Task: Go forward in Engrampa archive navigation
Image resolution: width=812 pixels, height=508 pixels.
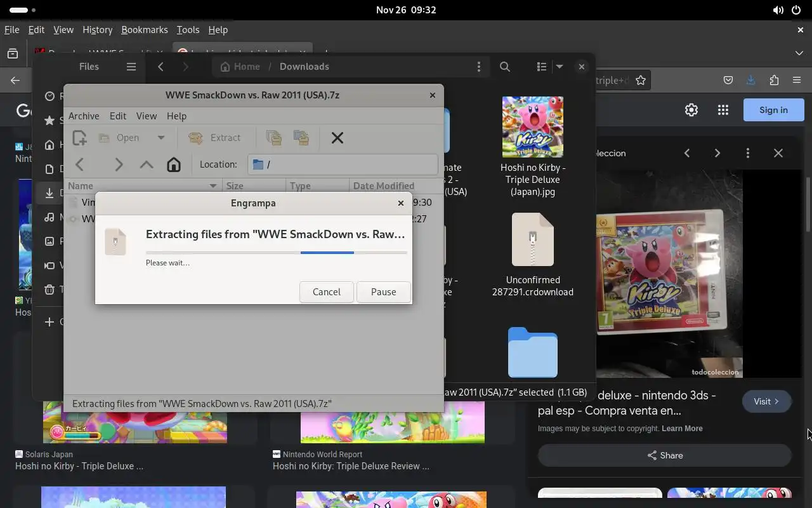Action: click(119, 164)
